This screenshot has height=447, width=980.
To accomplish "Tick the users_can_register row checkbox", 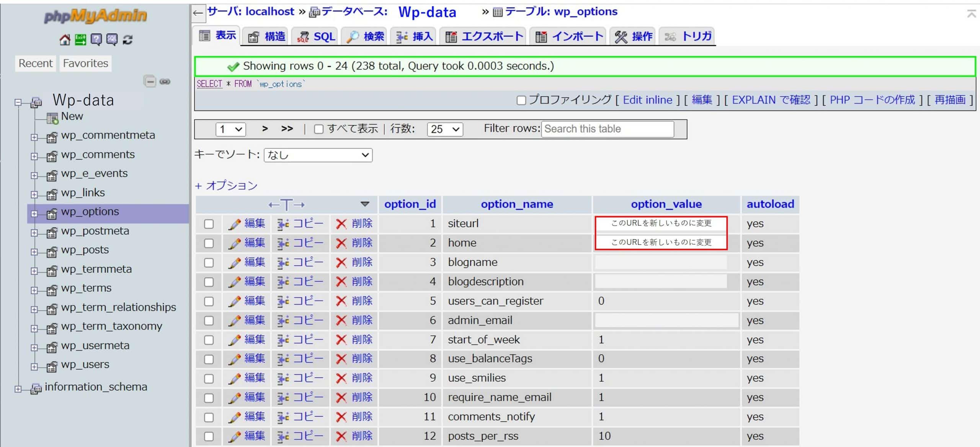I will point(209,301).
